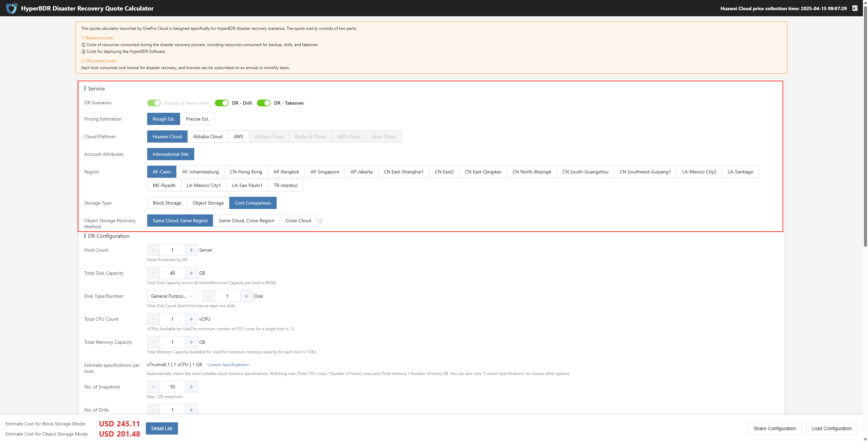This screenshot has height=442, width=868.
Task: Select the ME-Riyadh region
Action: [164, 185]
